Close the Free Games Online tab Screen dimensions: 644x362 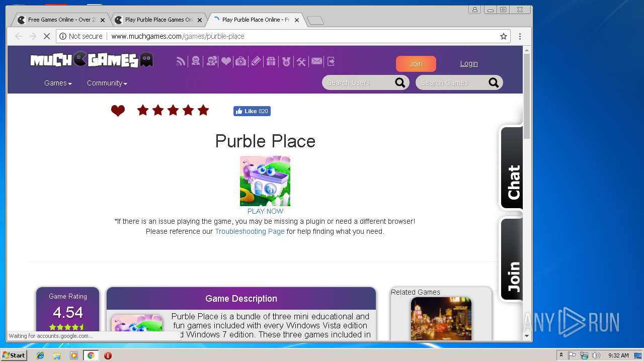coord(103,20)
